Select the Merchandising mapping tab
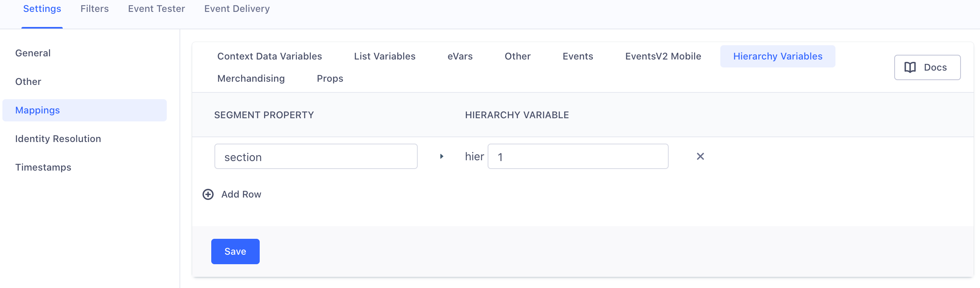The image size is (980, 288). coord(251,79)
